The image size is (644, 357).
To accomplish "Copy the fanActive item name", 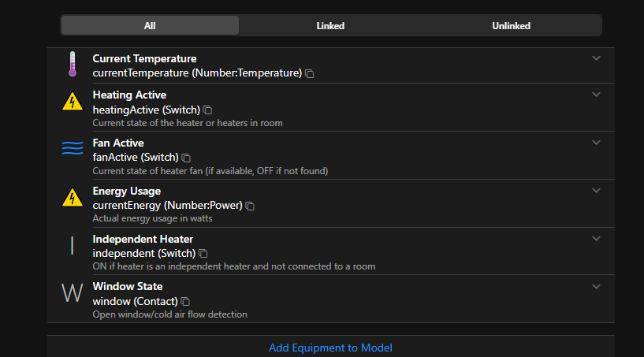I will (186, 158).
